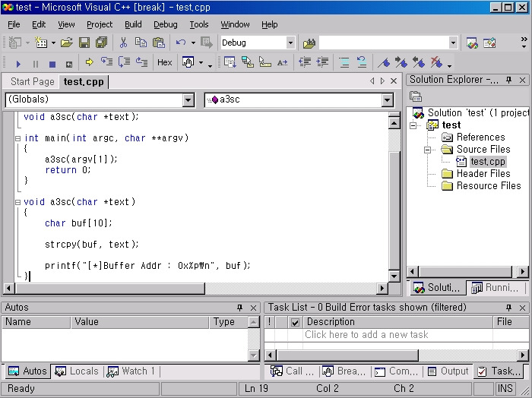Cut selection with scissors icon
The image size is (532, 398).
click(x=123, y=43)
